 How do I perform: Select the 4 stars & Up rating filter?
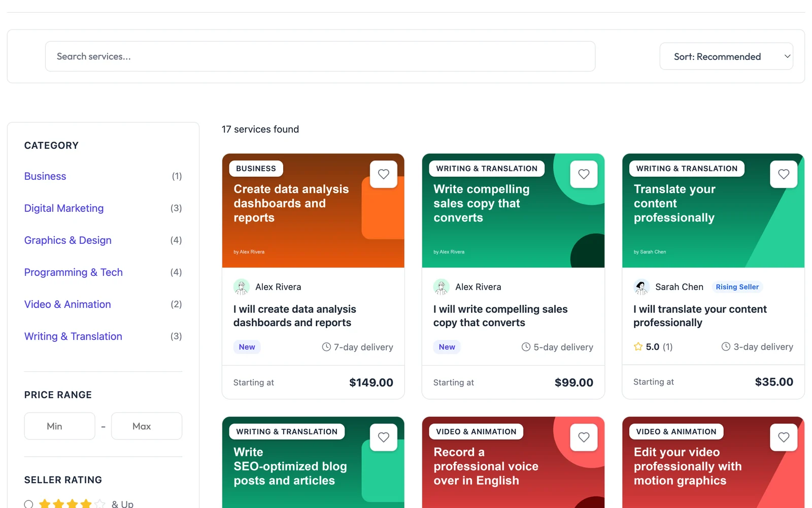coord(28,504)
